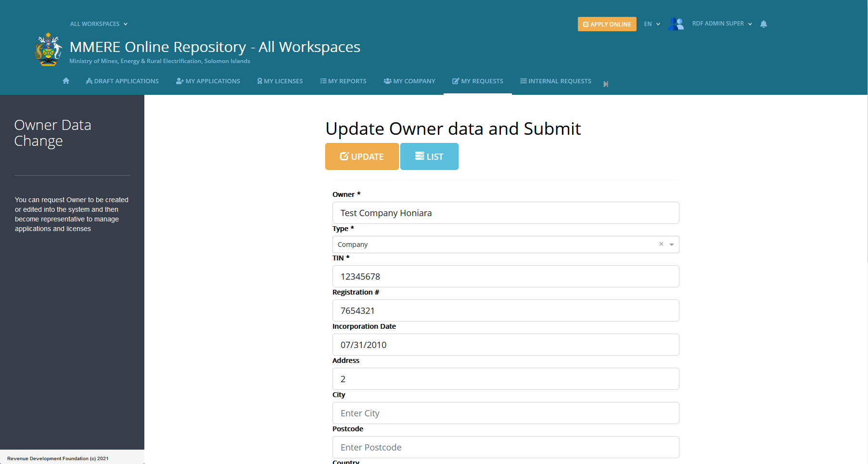
Task: Open the EN language selector
Action: 652,24
